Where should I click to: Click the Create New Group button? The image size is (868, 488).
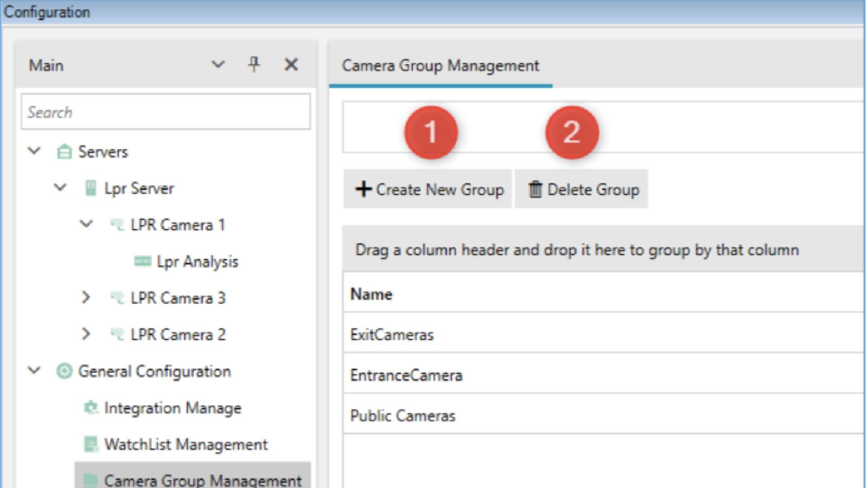[428, 189]
